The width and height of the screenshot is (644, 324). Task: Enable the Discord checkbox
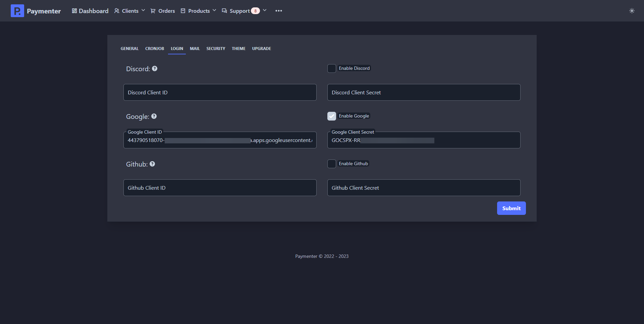tap(332, 68)
